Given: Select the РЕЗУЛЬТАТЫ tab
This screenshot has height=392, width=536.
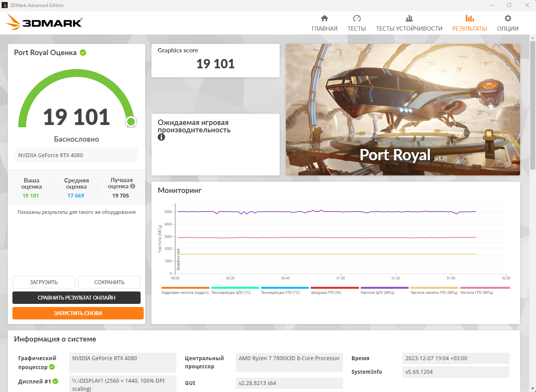Looking at the screenshot, I should click(x=470, y=23).
